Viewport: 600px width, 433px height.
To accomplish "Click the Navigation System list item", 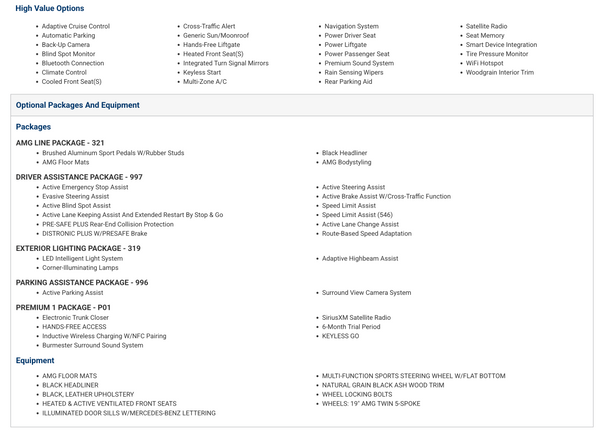I will tap(351, 26).
